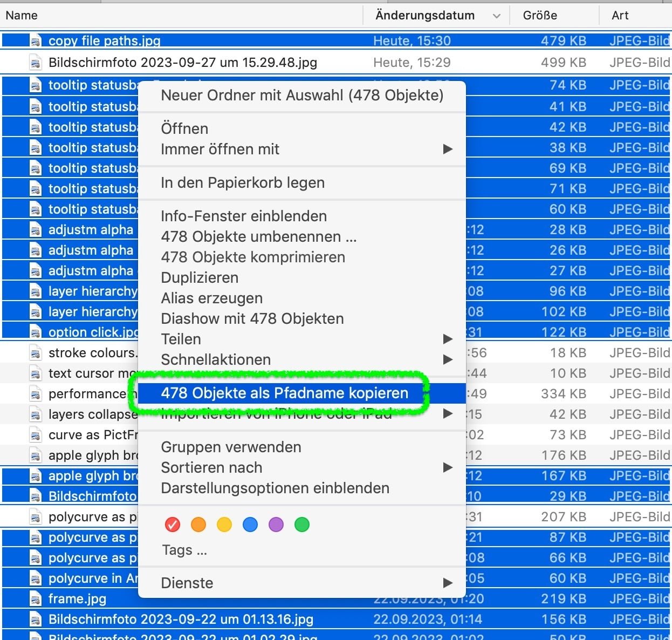Click Öffnen to open the selection
The width and height of the screenshot is (672, 640).
[x=184, y=128]
